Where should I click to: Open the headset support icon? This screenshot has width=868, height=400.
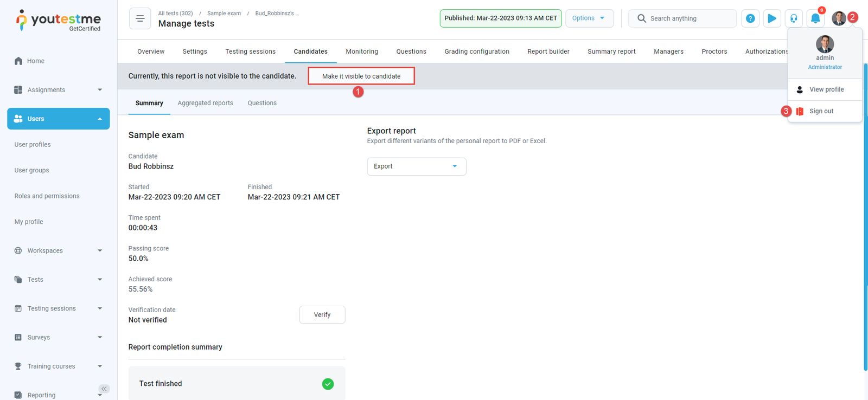tap(794, 18)
